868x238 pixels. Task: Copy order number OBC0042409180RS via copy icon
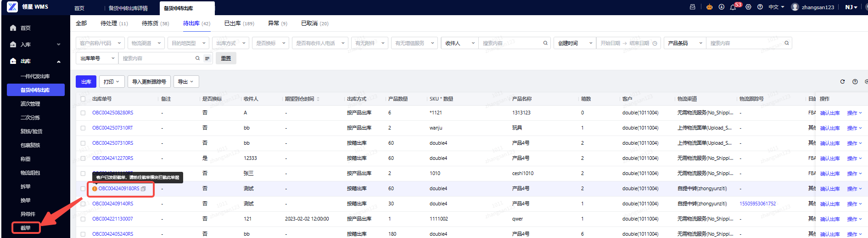(x=143, y=189)
